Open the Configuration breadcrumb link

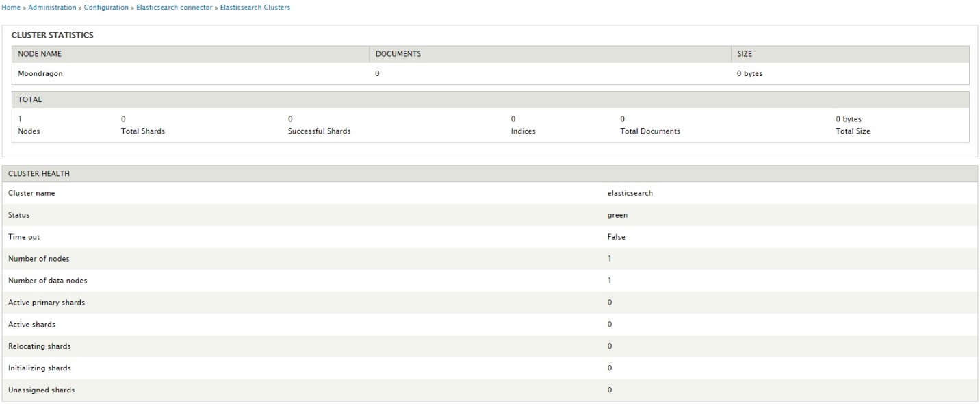pos(106,8)
